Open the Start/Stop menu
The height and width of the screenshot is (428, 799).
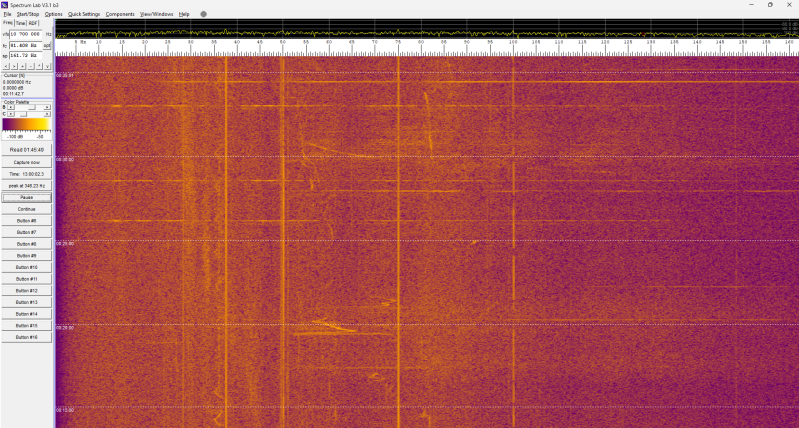(x=28, y=14)
